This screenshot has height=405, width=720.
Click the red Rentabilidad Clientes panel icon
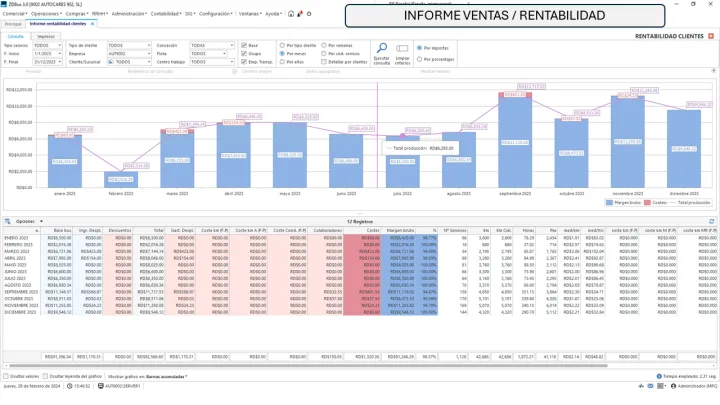tap(712, 36)
